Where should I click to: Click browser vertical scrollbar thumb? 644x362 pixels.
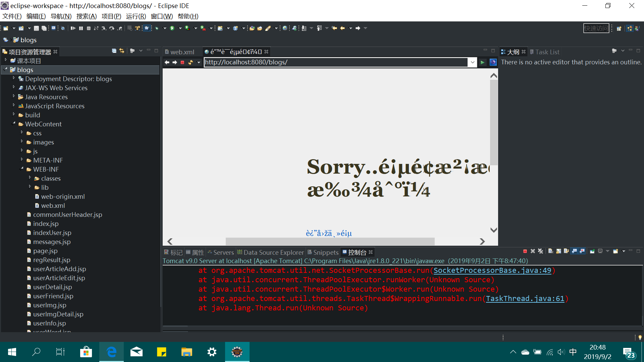pos(494,122)
